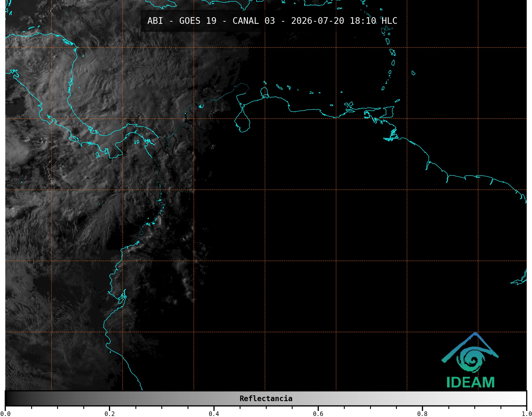
Task: Click the Reflectancia colorbar label
Action: [x=266, y=398]
